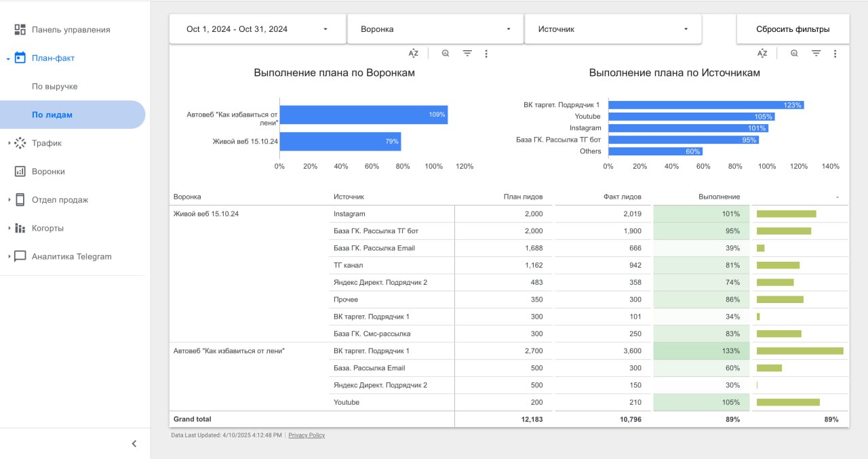Click drill/zoom icon on Источникам chart
The width and height of the screenshot is (868, 459).
tap(794, 54)
